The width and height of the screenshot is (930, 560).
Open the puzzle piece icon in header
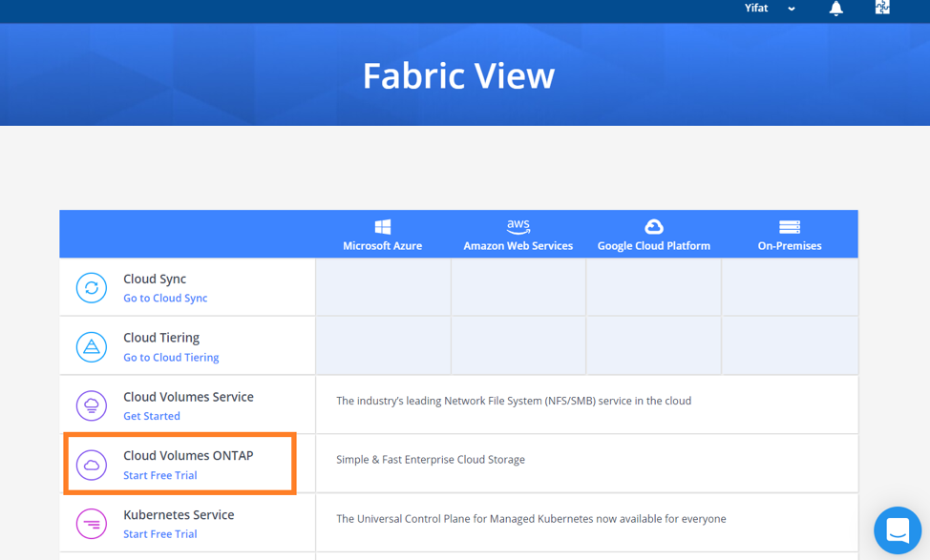click(x=882, y=8)
